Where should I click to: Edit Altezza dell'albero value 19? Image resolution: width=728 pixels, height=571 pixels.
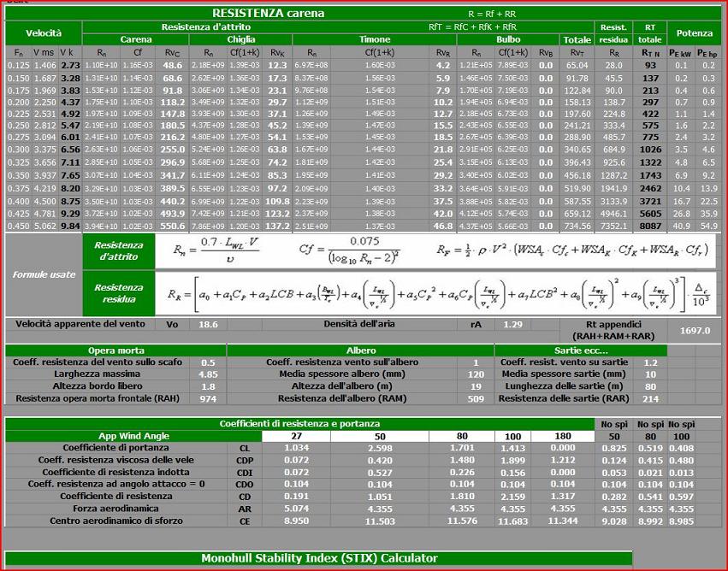click(476, 386)
